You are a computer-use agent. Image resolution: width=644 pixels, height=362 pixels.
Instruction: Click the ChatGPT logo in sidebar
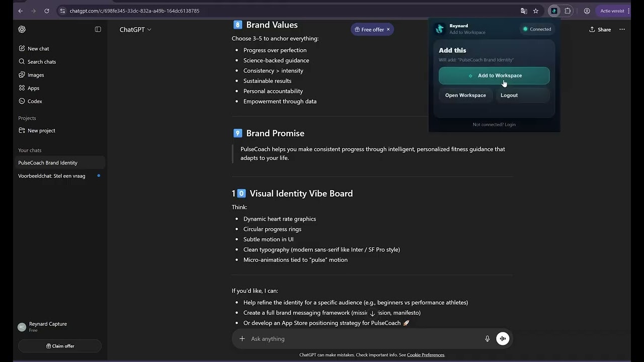(22, 29)
